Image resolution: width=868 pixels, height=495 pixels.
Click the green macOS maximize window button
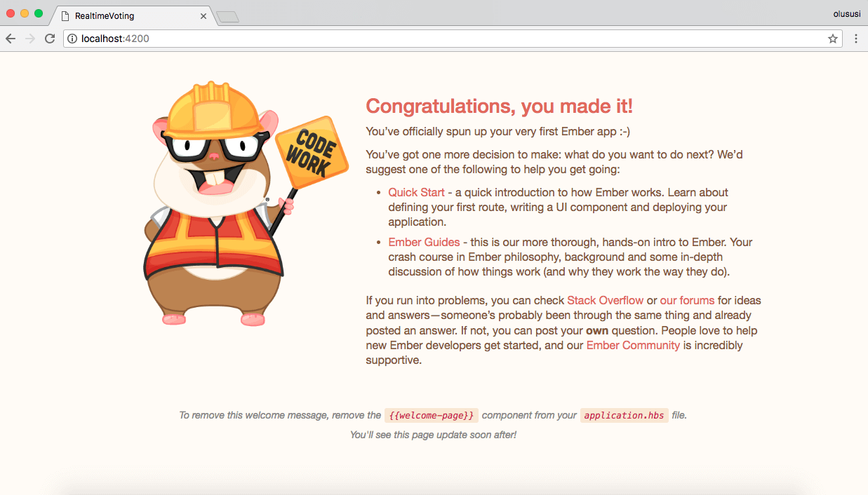(39, 13)
